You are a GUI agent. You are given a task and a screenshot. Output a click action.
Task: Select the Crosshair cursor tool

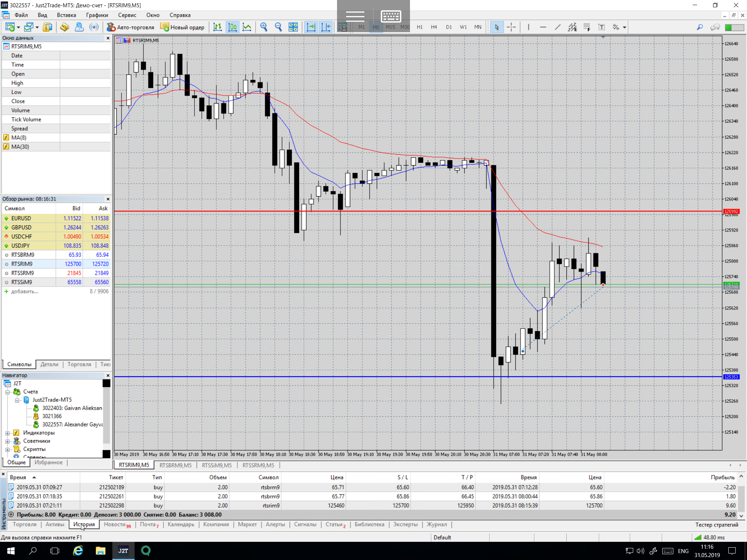[x=511, y=27]
